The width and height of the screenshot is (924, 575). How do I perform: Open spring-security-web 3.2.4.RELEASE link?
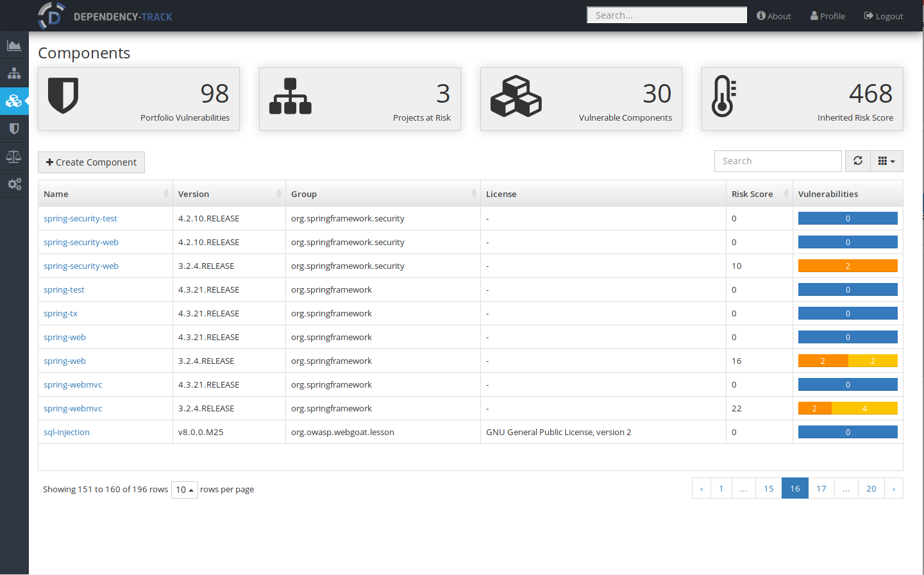pyautogui.click(x=81, y=266)
